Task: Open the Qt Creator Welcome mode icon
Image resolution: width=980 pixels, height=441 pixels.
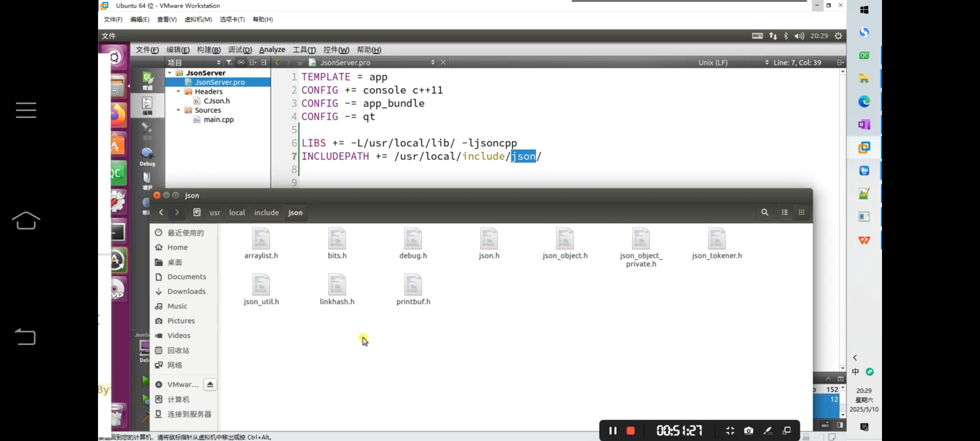Action: coord(147,80)
